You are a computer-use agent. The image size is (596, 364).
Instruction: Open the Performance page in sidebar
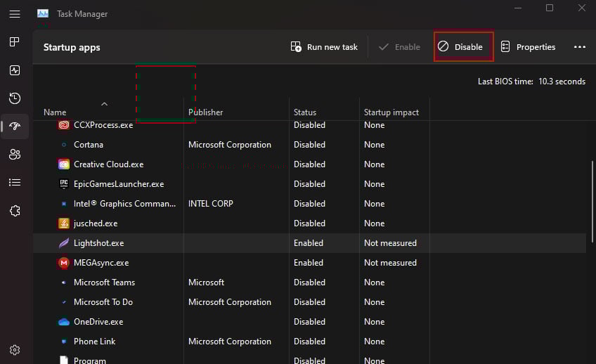coord(15,70)
